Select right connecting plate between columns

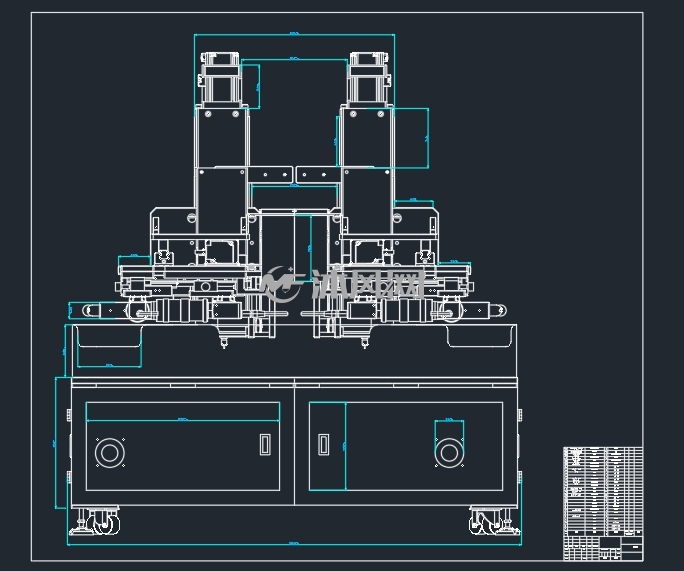click(318, 174)
